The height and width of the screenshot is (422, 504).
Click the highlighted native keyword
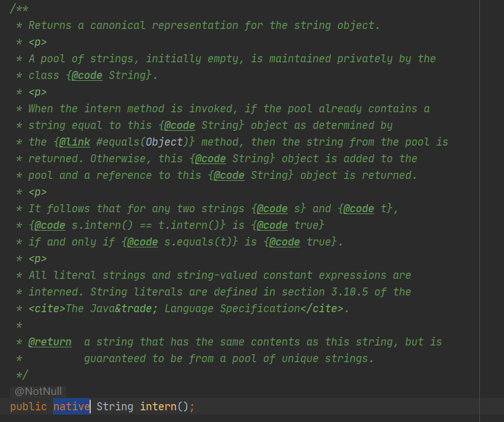72,407
